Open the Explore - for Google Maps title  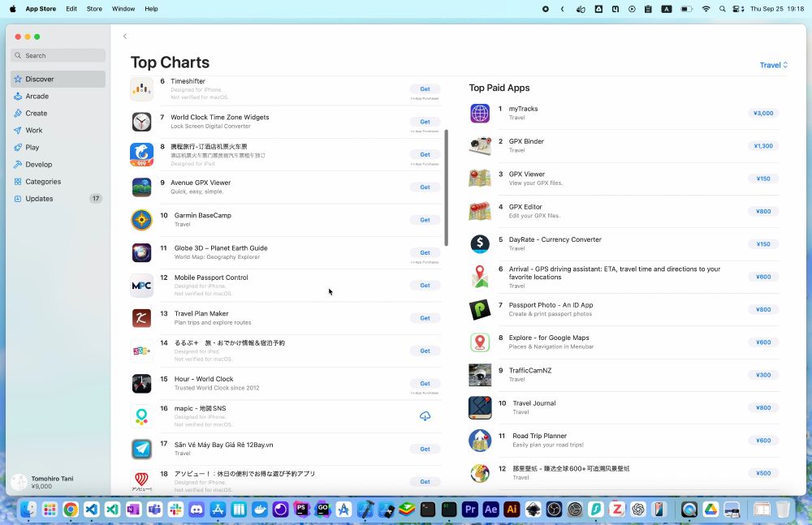point(549,338)
